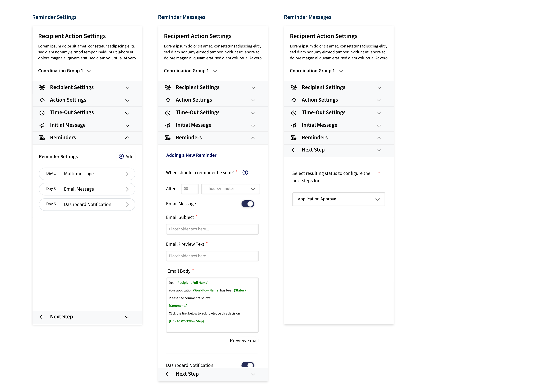Screen dimensions: 552x392
Task: Open the Multi-message reminder row label
Action: (79, 174)
